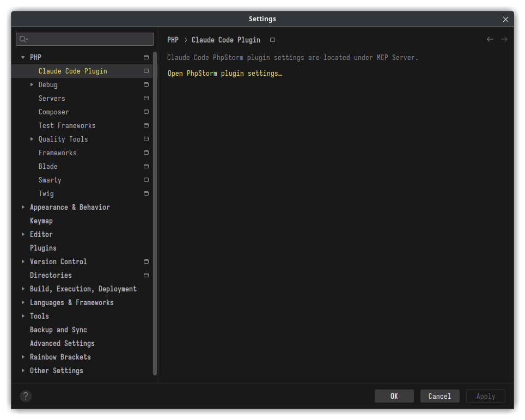This screenshot has height=420, width=525.
Task: Click the settings search field
Action: click(x=84, y=39)
